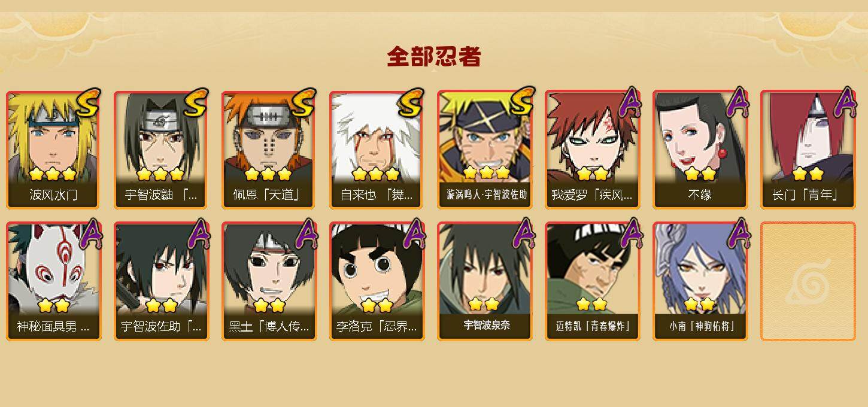The image size is (868, 407).
Task: Select the 不缘 ninja card
Action: [700, 150]
